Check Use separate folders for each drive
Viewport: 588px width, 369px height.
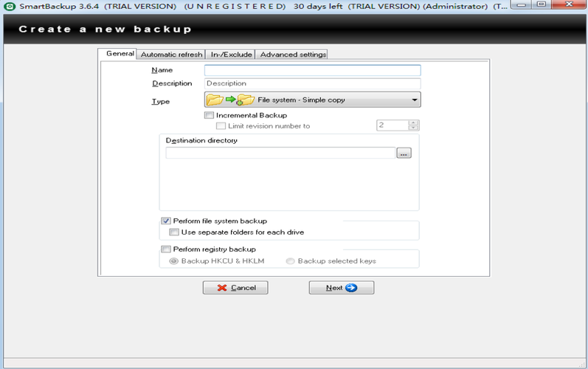173,232
